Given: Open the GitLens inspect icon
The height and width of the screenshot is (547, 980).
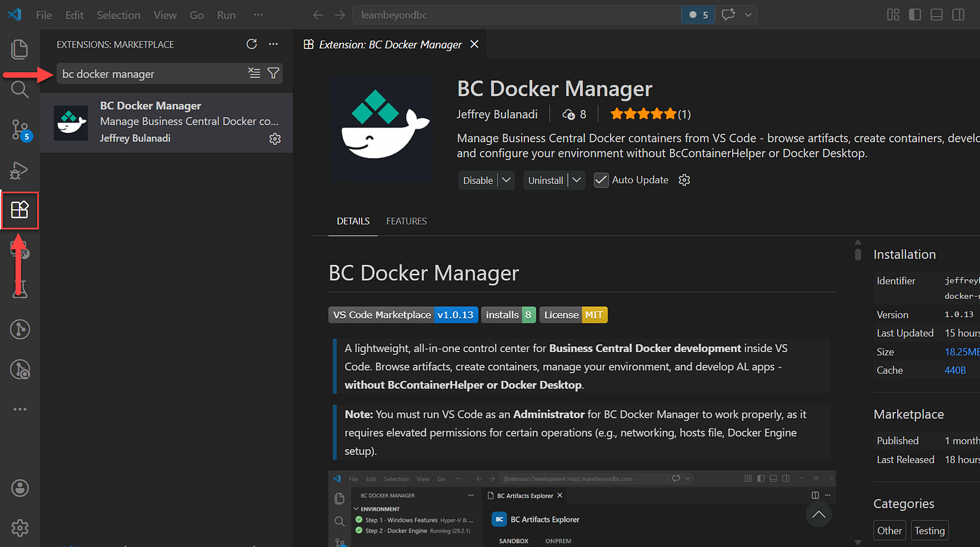Looking at the screenshot, I should click(20, 369).
